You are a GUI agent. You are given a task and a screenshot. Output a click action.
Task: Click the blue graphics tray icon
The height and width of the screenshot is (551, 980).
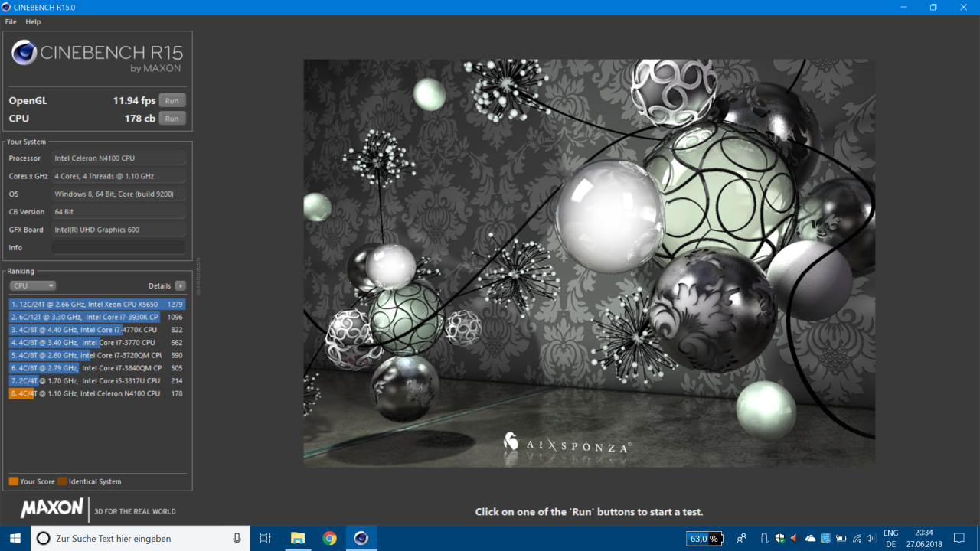tap(825, 539)
